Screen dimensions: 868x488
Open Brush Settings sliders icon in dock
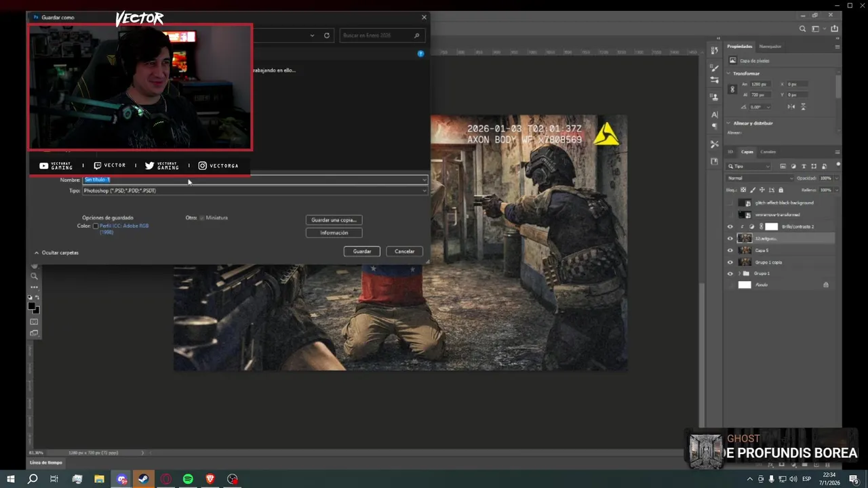point(715,80)
